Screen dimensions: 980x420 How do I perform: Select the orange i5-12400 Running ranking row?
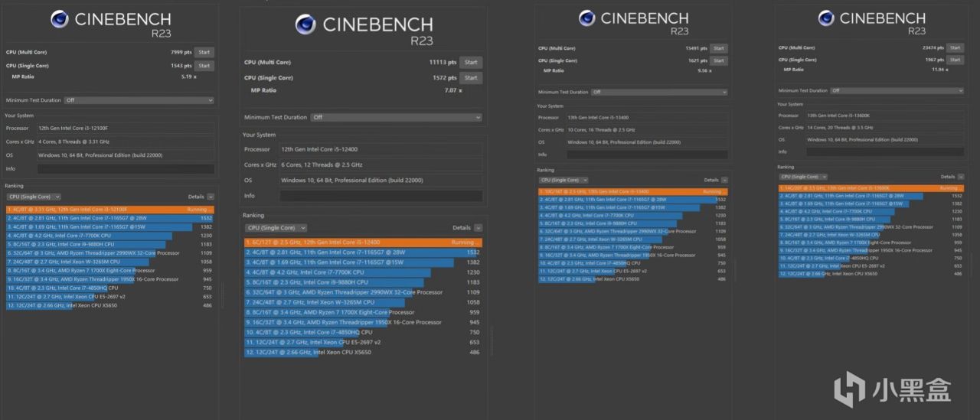click(363, 242)
